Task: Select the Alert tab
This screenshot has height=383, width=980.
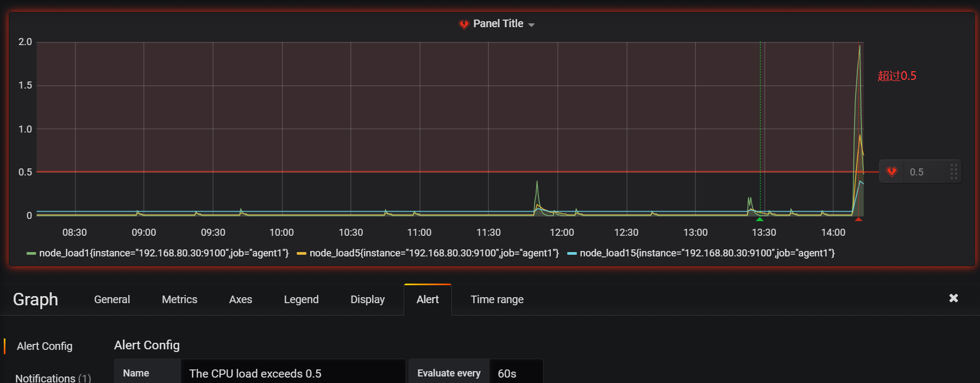Action: (428, 299)
